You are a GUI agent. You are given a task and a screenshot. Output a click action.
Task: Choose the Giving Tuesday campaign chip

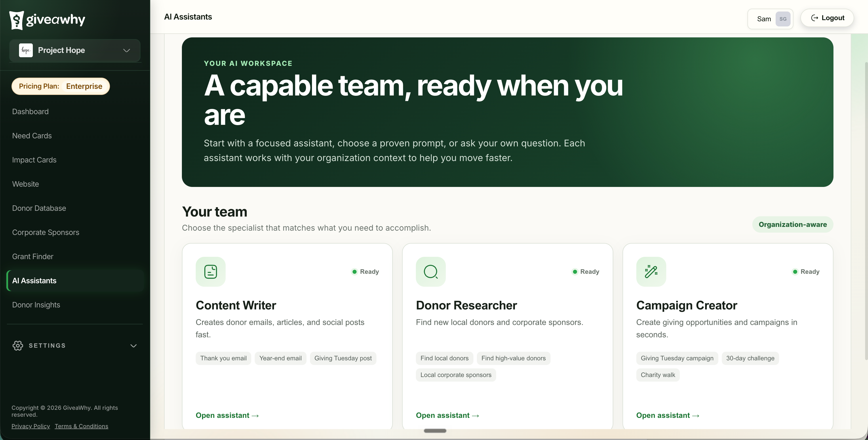point(677,358)
